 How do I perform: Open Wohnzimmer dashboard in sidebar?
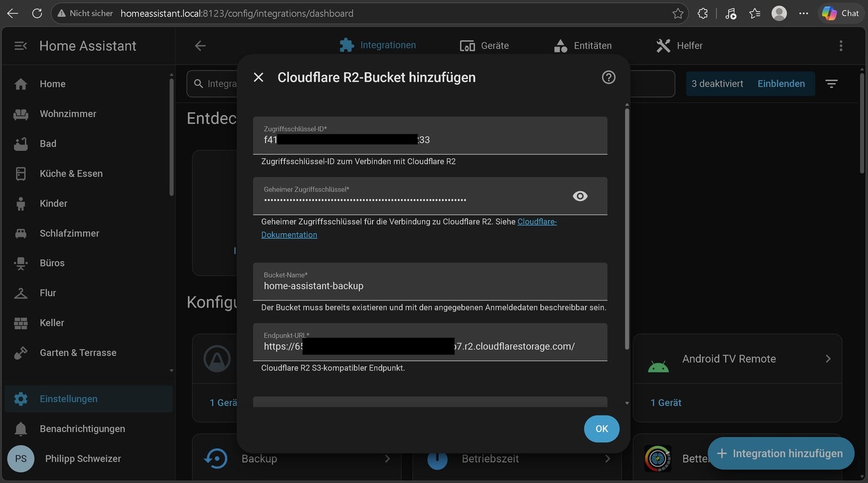pyautogui.click(x=88, y=114)
